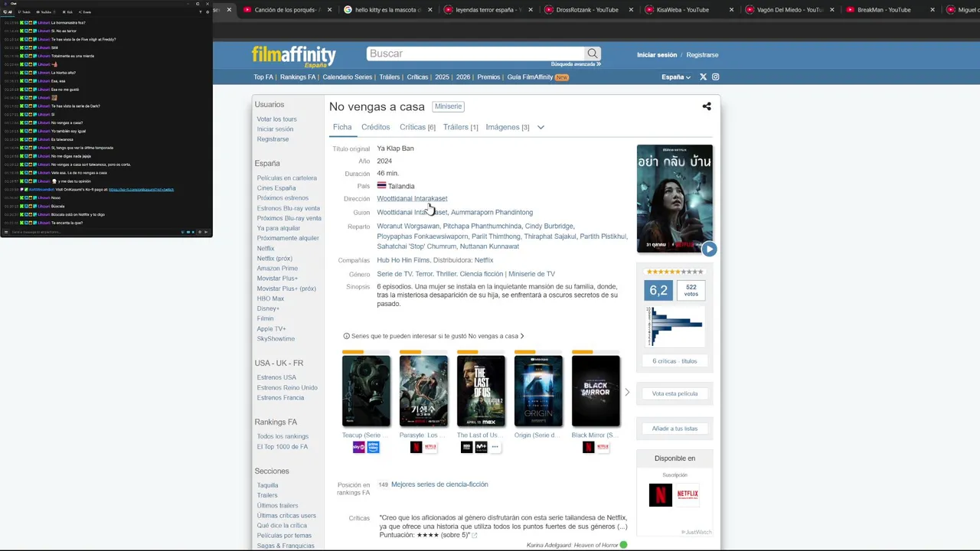
Task: Click the share icon beside the title
Action: 707,106
